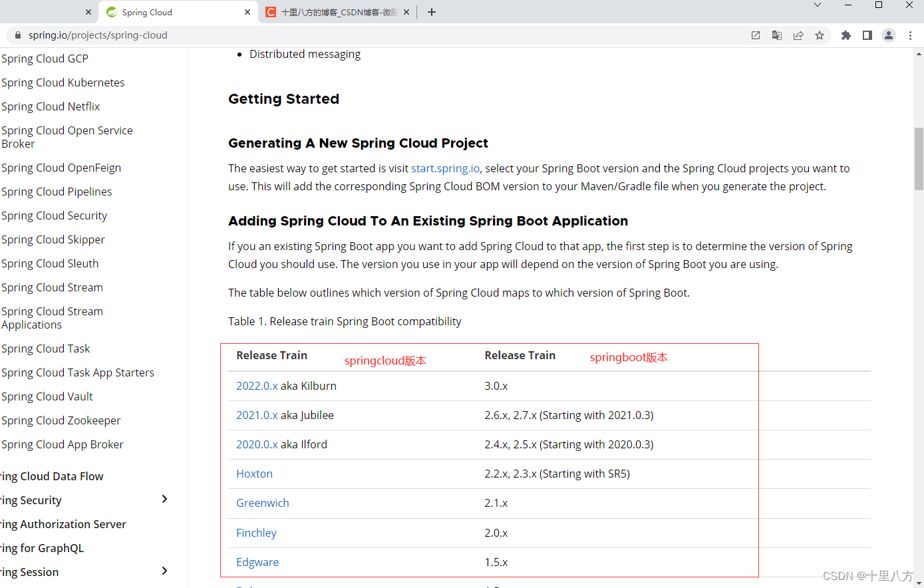Open Spring Authorization Server project
Image resolution: width=924 pixels, height=588 pixels.
[x=63, y=524]
